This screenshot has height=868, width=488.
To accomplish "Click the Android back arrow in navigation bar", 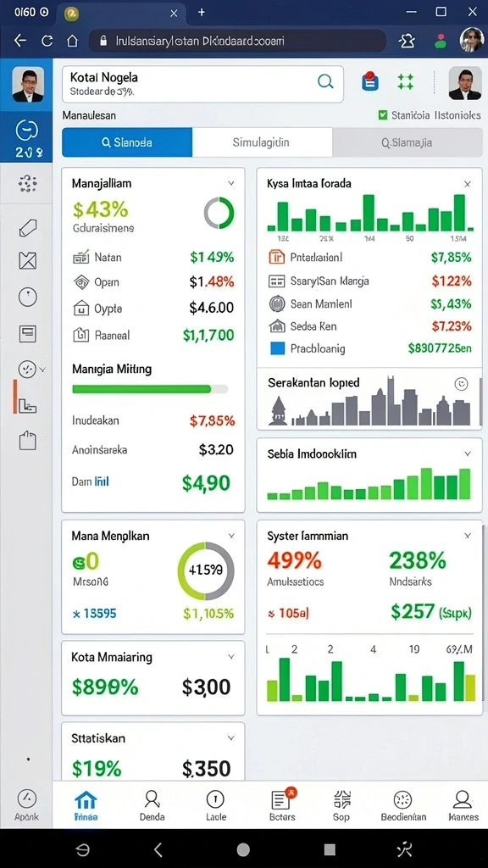I will (158, 849).
